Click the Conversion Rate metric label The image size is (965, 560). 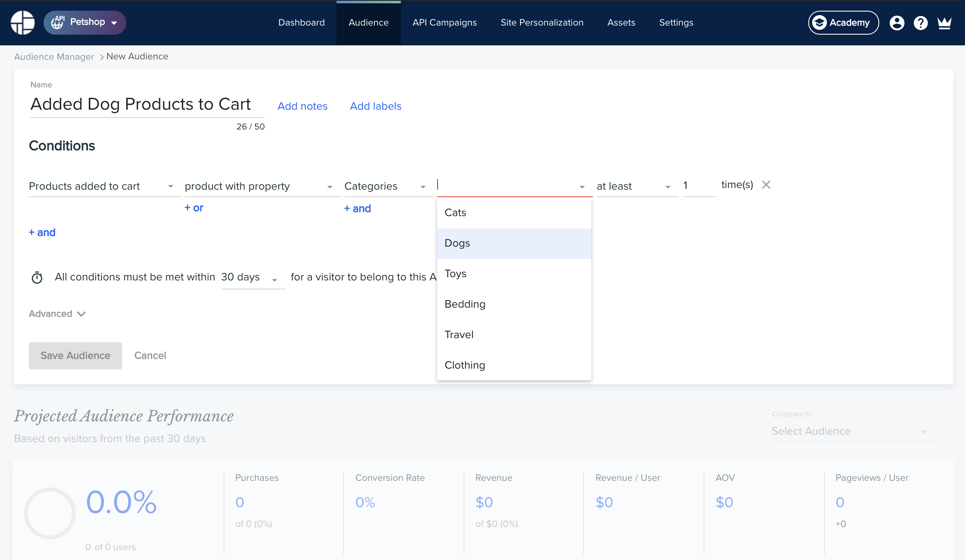(390, 478)
